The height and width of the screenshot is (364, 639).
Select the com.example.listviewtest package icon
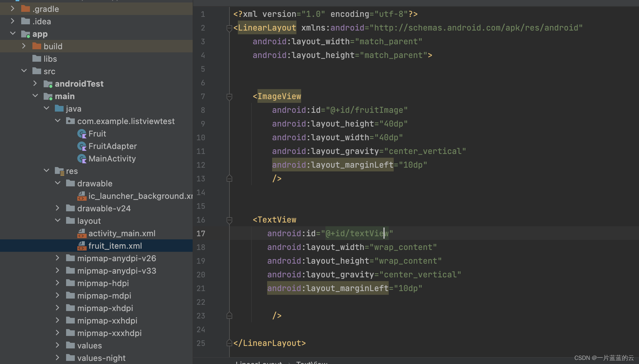tap(70, 121)
